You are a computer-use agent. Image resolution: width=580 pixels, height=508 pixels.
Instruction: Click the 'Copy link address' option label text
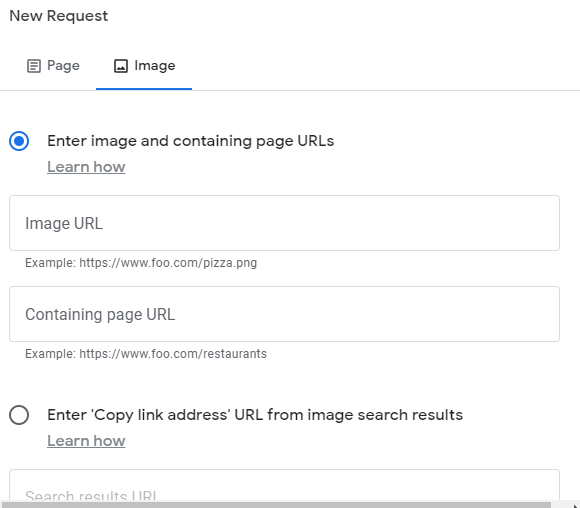(255, 415)
